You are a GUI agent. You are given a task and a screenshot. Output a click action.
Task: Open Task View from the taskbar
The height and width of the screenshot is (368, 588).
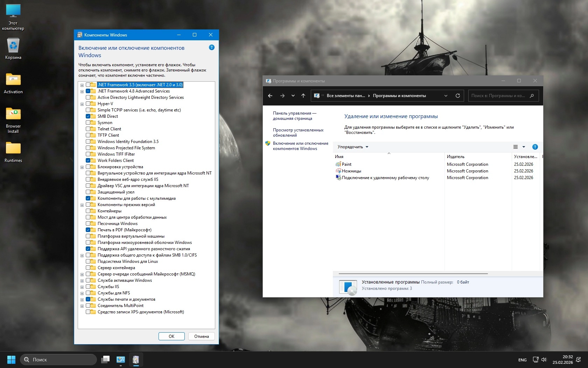coord(105,360)
